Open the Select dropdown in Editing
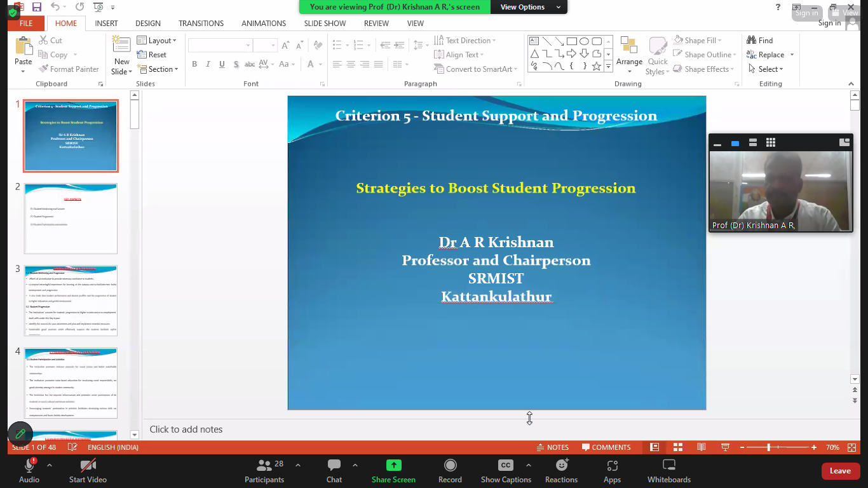The width and height of the screenshot is (868, 488). [x=765, y=69]
